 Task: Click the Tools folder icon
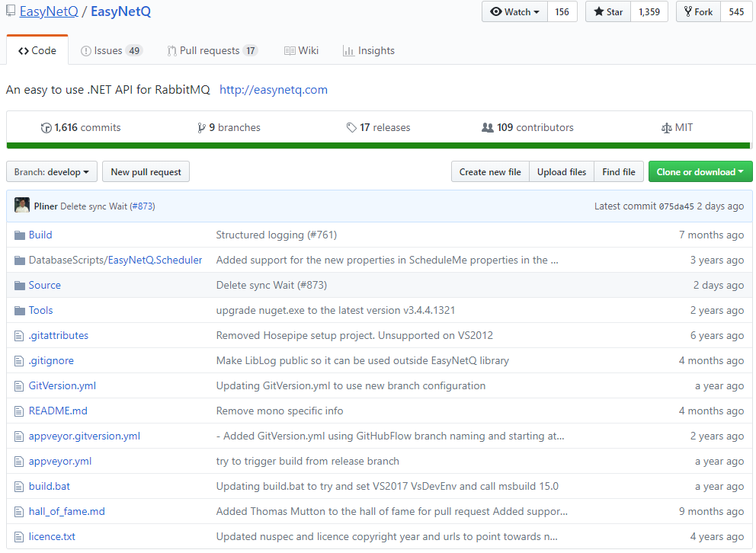pyautogui.click(x=20, y=311)
